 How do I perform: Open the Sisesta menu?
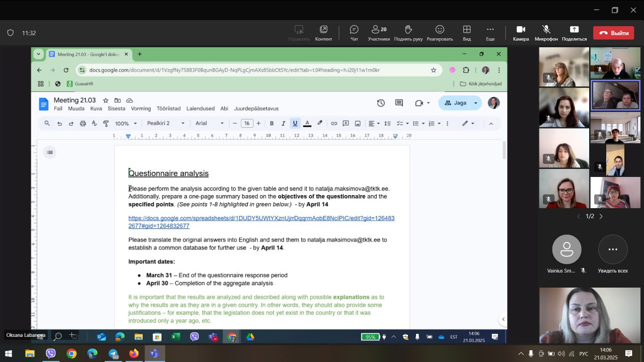tap(116, 109)
